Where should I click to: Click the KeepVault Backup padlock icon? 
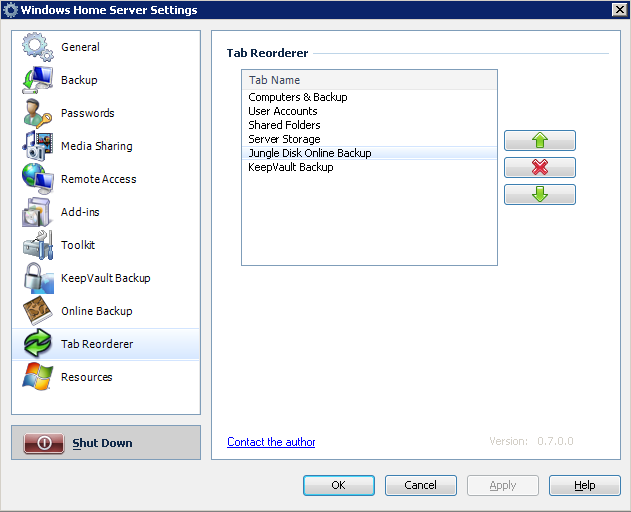click(x=37, y=278)
